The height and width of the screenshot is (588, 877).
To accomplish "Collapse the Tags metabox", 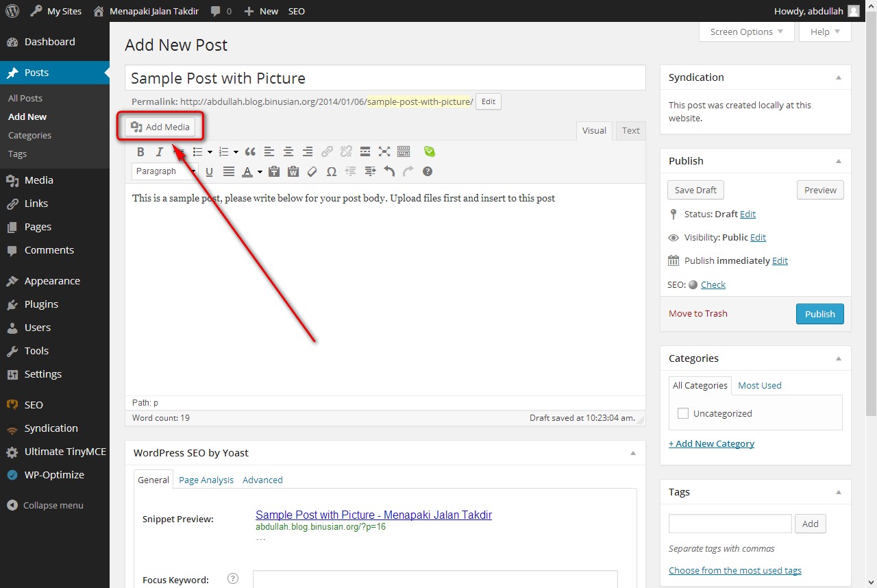I will pyautogui.click(x=839, y=492).
